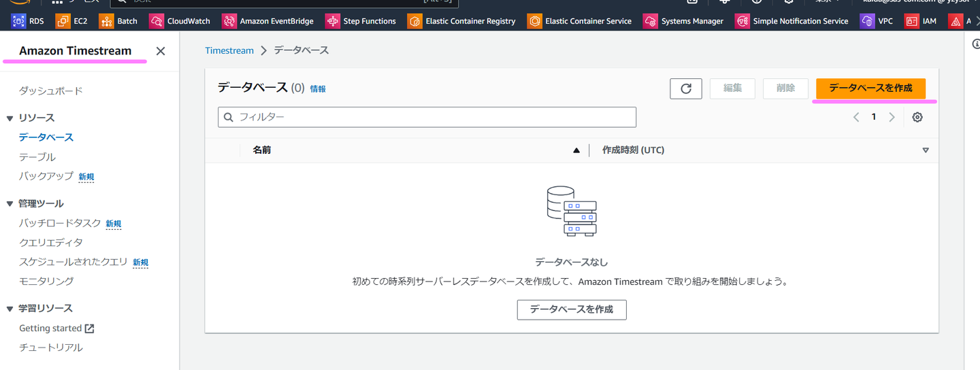Go to next page of databases
The image size is (980, 370).
892,117
